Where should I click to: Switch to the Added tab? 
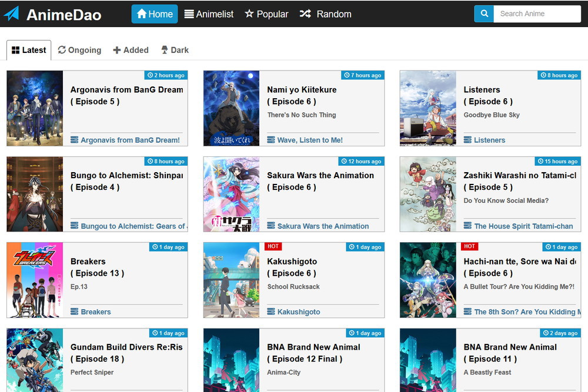(131, 50)
